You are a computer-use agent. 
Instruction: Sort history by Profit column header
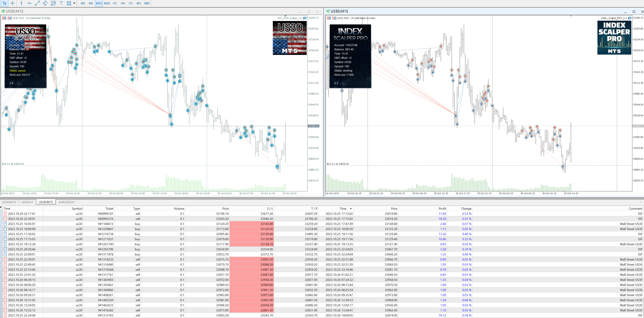442,208
